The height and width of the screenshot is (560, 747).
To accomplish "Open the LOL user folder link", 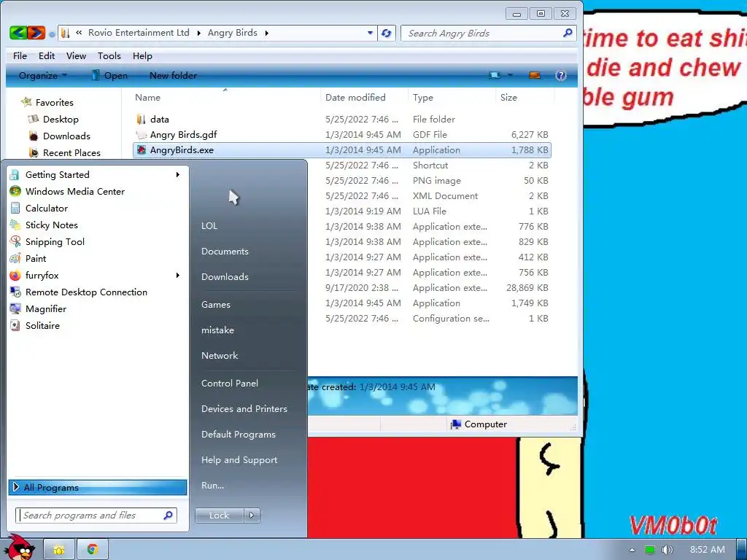I will pos(209,226).
